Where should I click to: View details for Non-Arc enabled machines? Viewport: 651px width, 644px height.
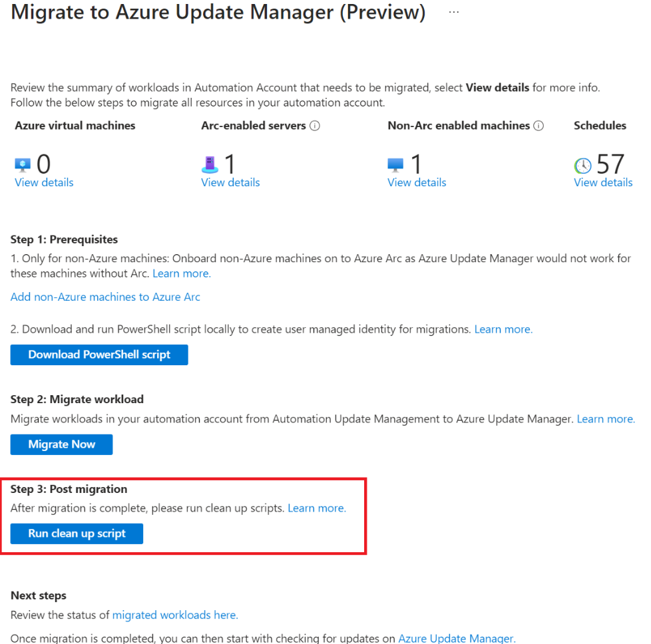[417, 182]
